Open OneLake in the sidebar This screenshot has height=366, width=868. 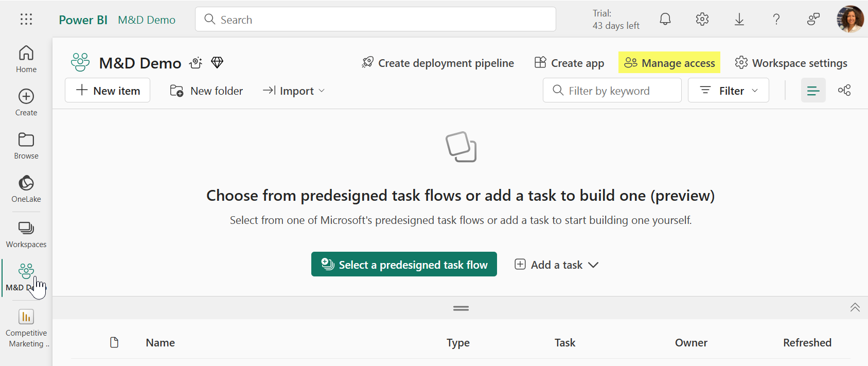click(26, 189)
